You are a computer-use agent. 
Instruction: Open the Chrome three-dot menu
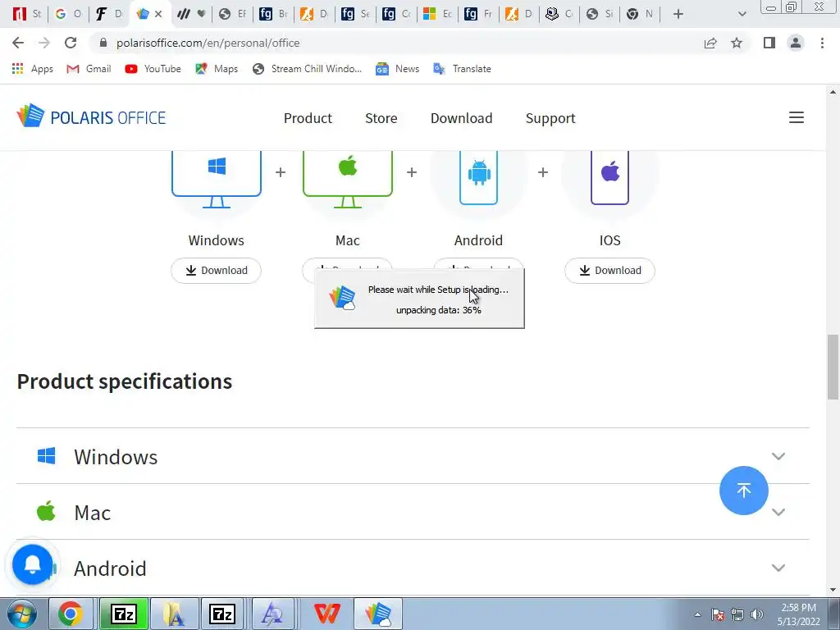tap(822, 43)
